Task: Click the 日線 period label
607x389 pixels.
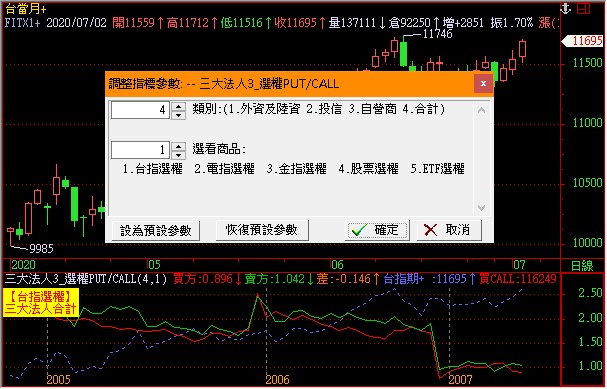Action: 582,266
